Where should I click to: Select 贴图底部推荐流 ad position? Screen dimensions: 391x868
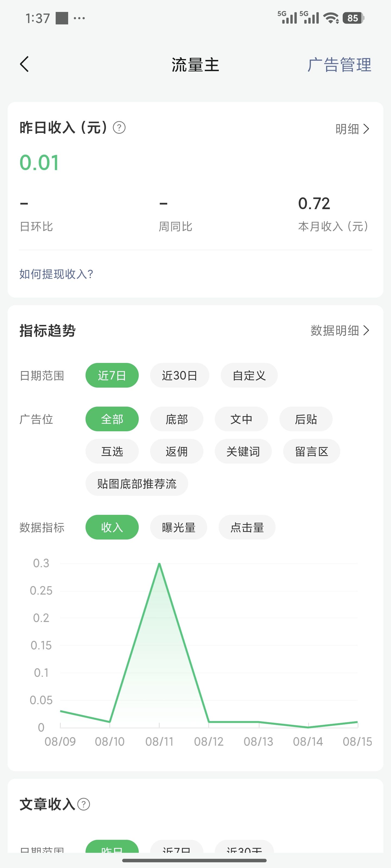(x=137, y=484)
